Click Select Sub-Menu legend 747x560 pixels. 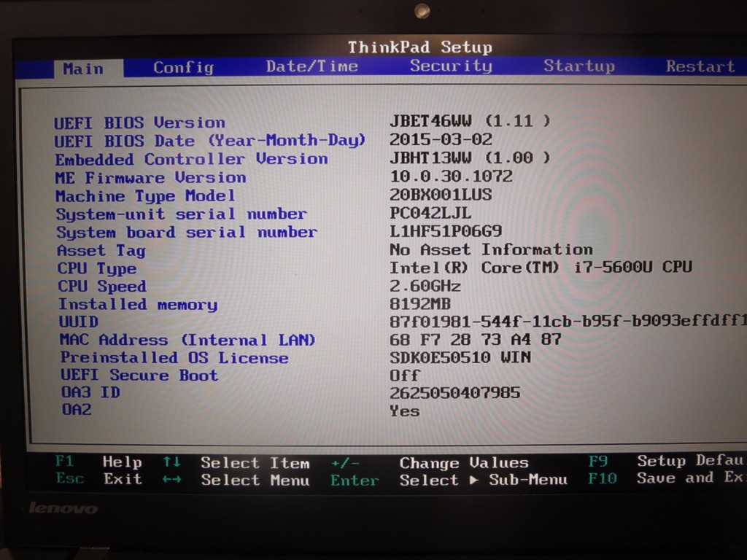click(x=484, y=480)
